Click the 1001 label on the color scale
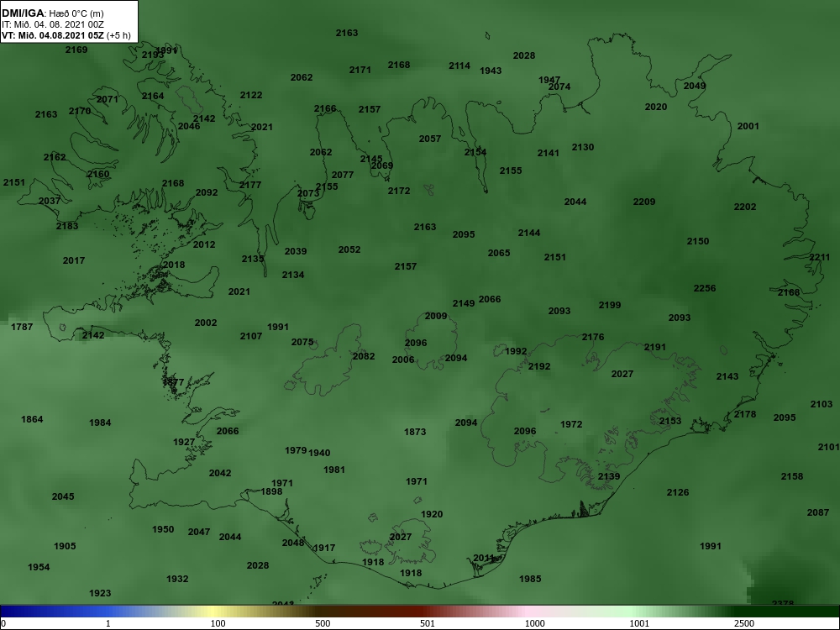This screenshot has width=840, height=630. [639, 623]
